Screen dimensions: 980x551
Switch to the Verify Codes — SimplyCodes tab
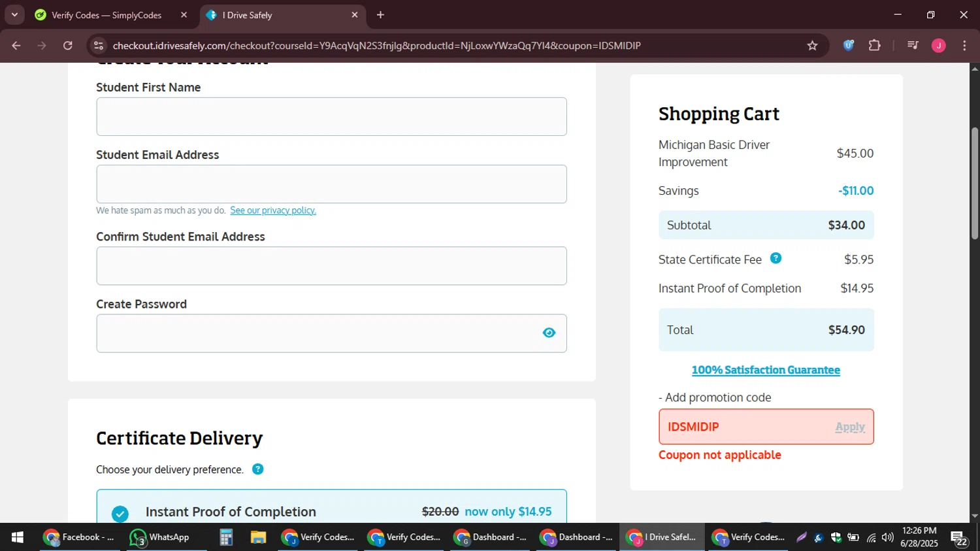[106, 15]
